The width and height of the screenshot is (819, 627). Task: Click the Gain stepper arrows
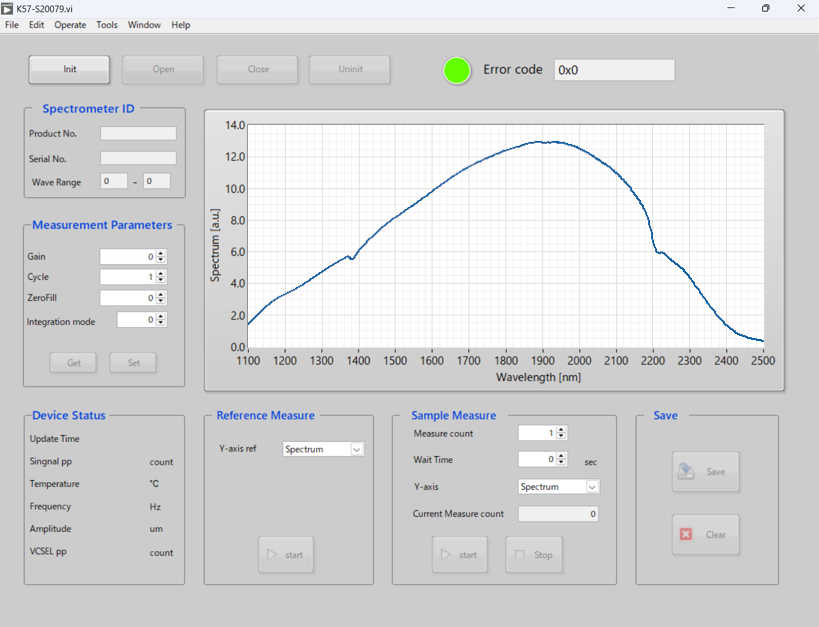[162, 257]
